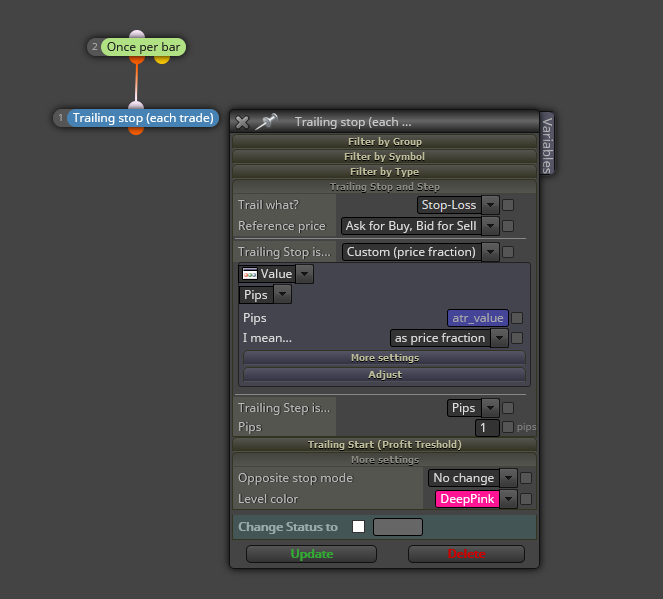Collapse the Trailing Stop and Step section
This screenshot has width=663, height=599.
tap(384, 186)
